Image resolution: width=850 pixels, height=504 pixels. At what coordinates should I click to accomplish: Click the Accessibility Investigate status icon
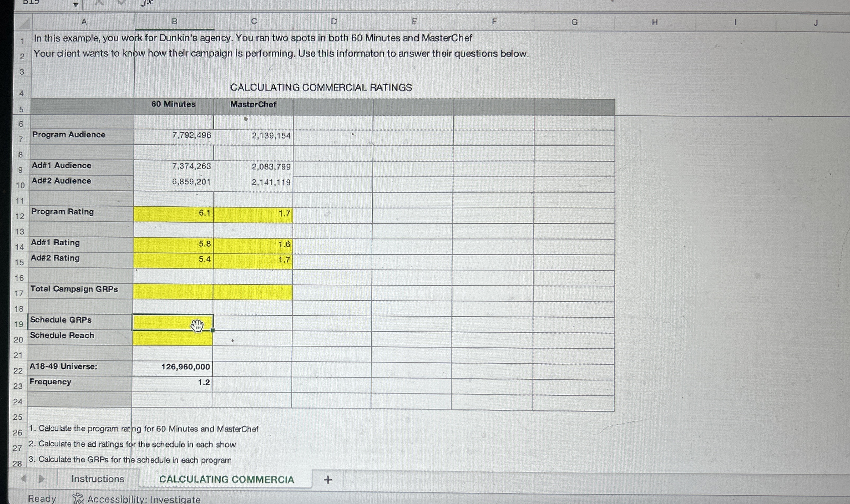click(x=78, y=498)
